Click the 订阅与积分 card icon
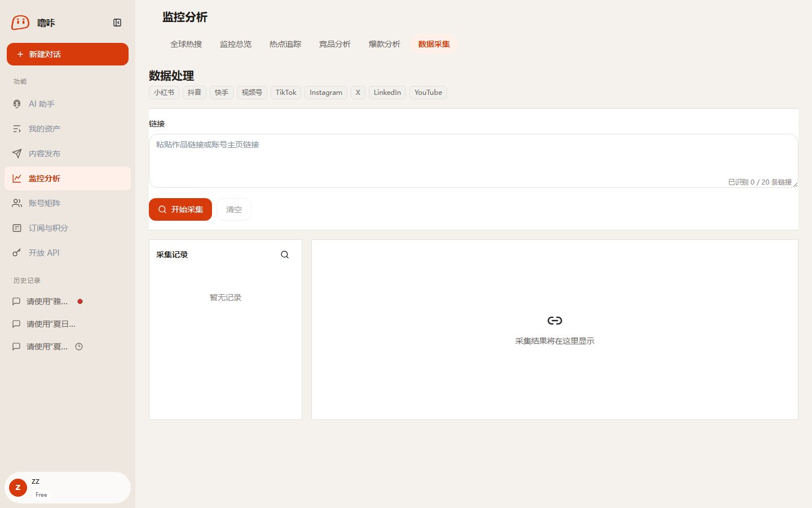Screen dimensions: 812x508 point(17,228)
